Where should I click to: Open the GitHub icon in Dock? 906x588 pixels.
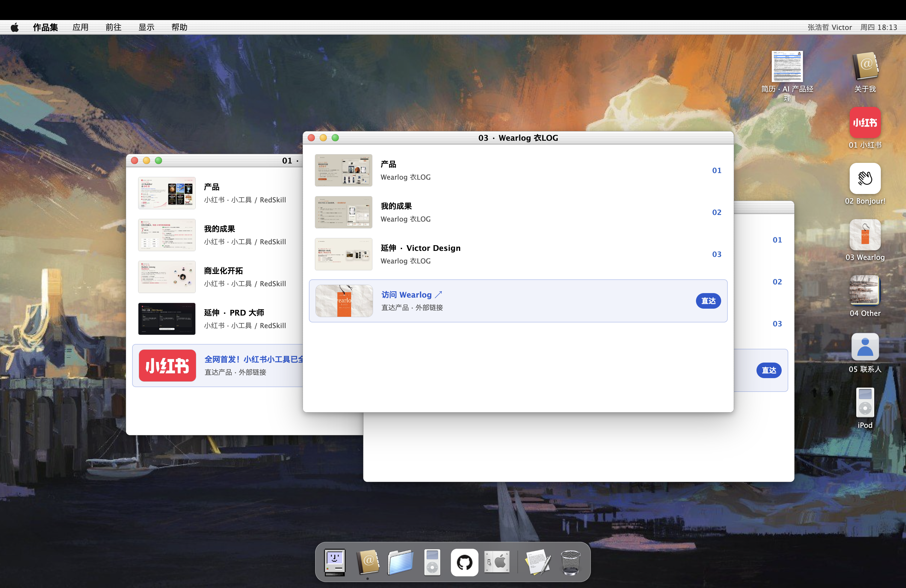pyautogui.click(x=464, y=562)
